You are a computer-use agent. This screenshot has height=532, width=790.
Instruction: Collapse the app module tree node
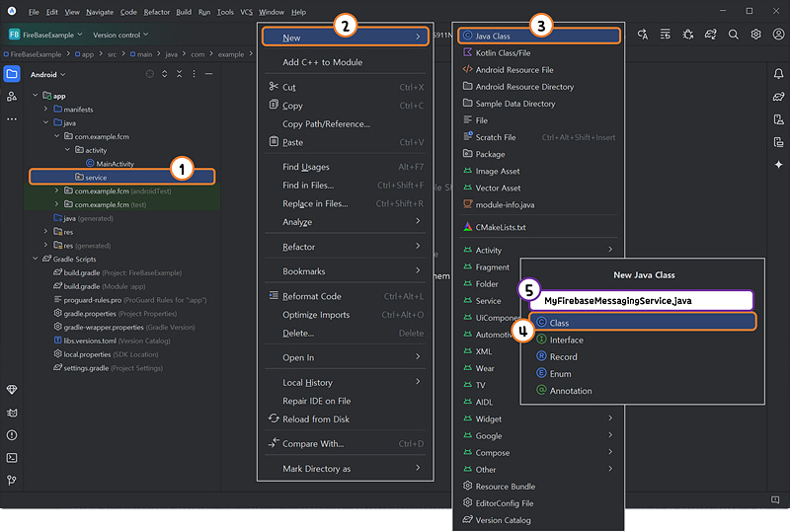36,95
